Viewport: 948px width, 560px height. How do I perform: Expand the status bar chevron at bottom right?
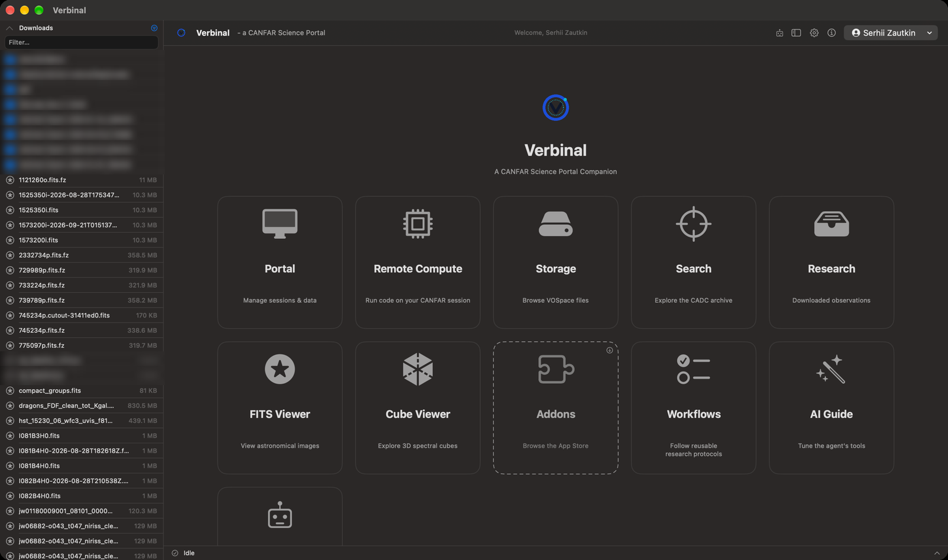pyautogui.click(x=937, y=553)
